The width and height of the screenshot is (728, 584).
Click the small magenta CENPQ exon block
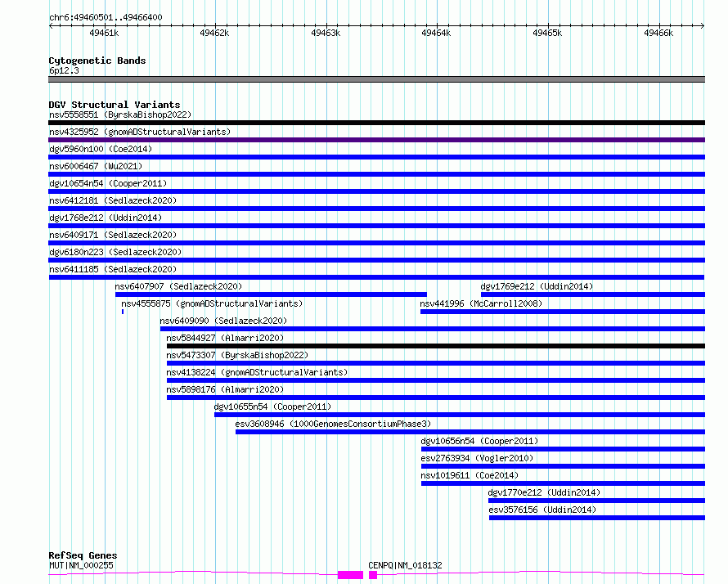[x=373, y=575]
